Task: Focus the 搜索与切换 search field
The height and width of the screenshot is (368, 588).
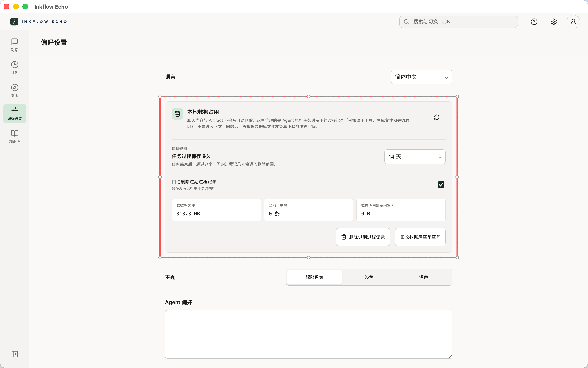Action: coord(458,22)
